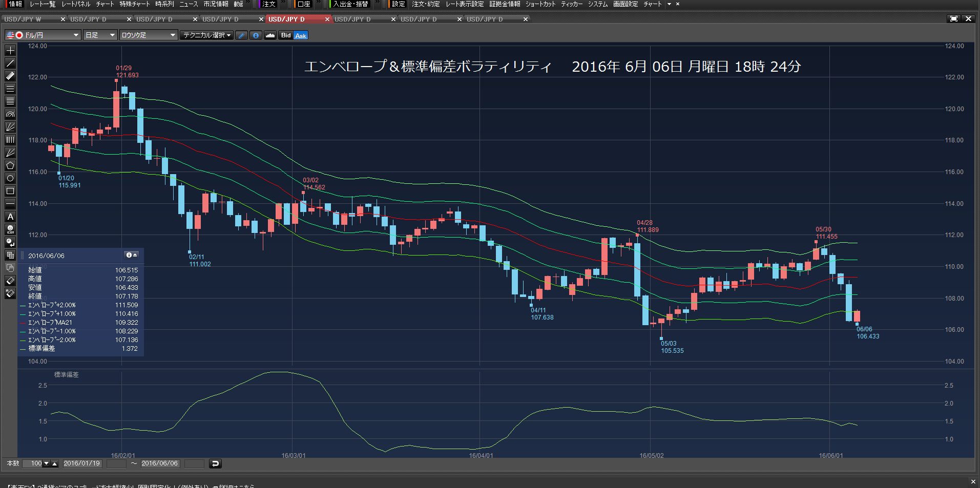Close the USD/JPY W tab
The height and width of the screenshot is (488, 980).
pos(63,19)
